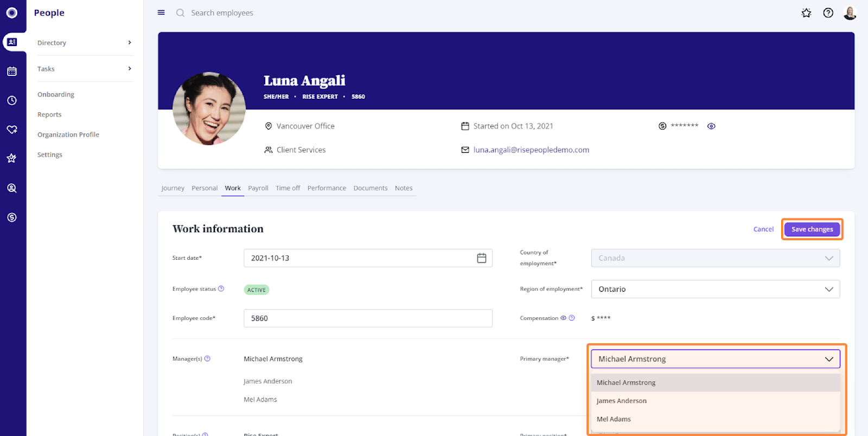Click the calendar icon in Start date field
This screenshot has width=868, height=436.
click(481, 258)
